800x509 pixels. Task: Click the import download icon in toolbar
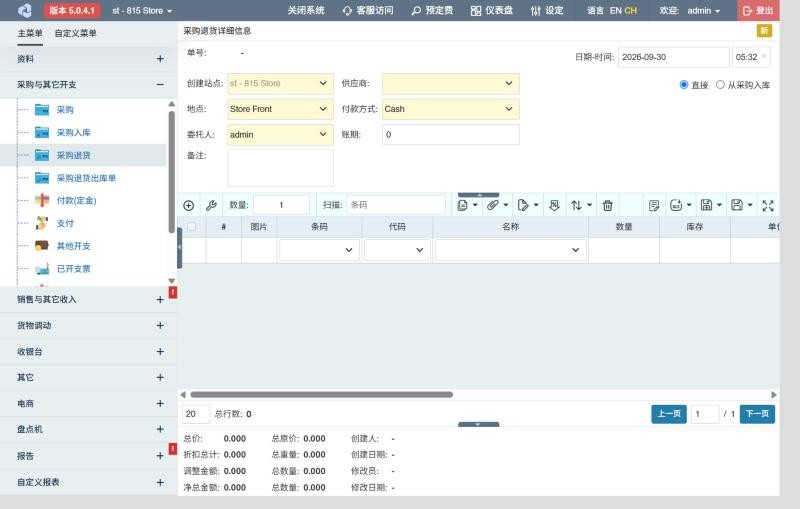554,205
